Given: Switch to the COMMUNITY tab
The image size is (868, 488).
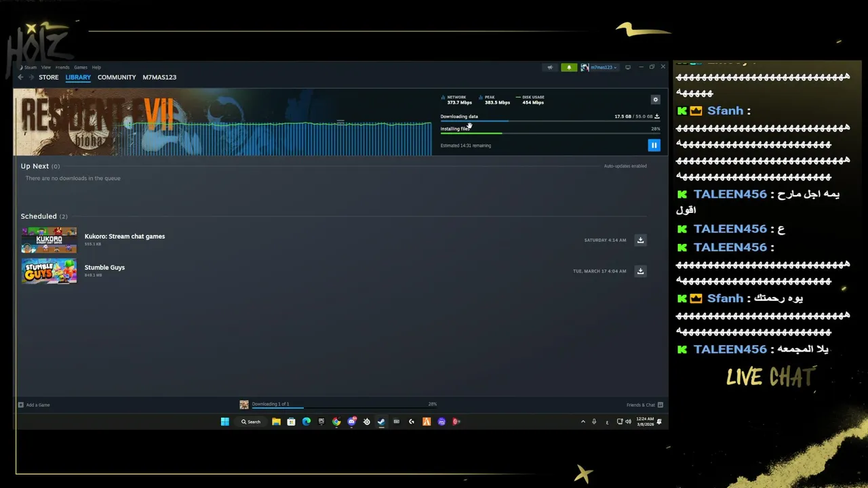Looking at the screenshot, I should (117, 77).
